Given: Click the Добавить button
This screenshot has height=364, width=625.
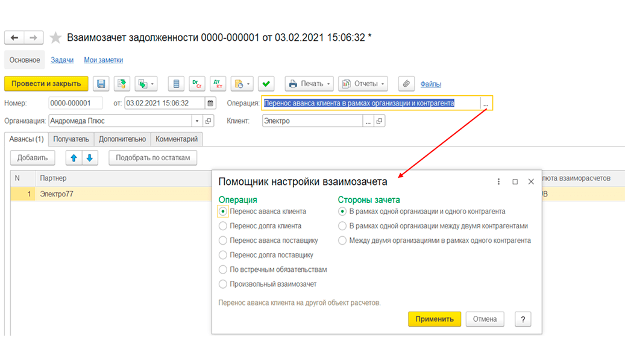Looking at the screenshot, I should (x=33, y=158).
